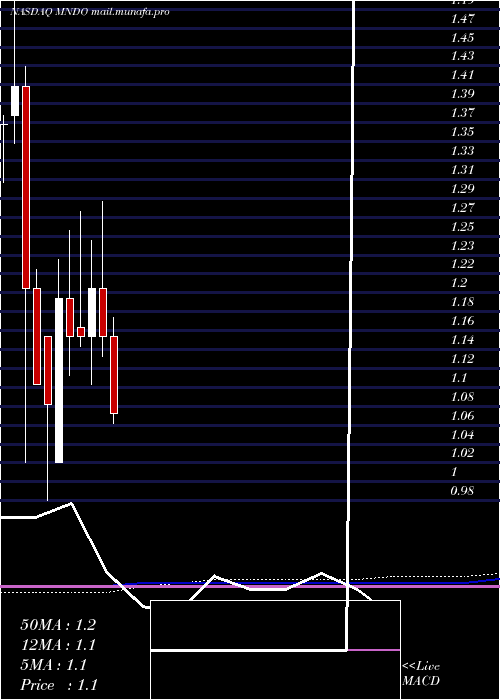This screenshot has width=500, height=700.
Task: Click the Price : 1.1 label
Action: pos(59,685)
